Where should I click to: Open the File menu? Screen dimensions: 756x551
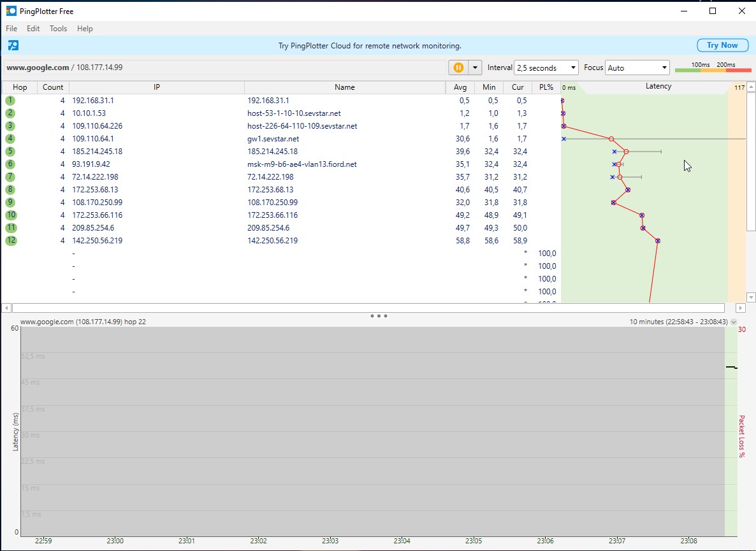(11, 29)
